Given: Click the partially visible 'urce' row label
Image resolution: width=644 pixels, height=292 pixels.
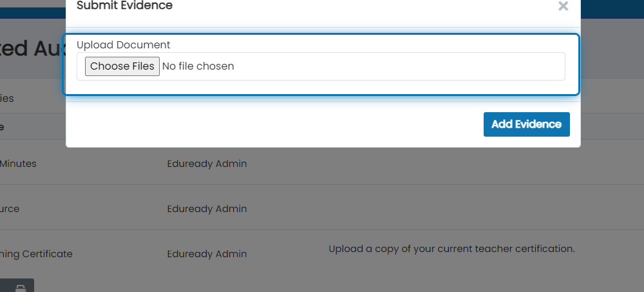Looking at the screenshot, I should 10,209.
